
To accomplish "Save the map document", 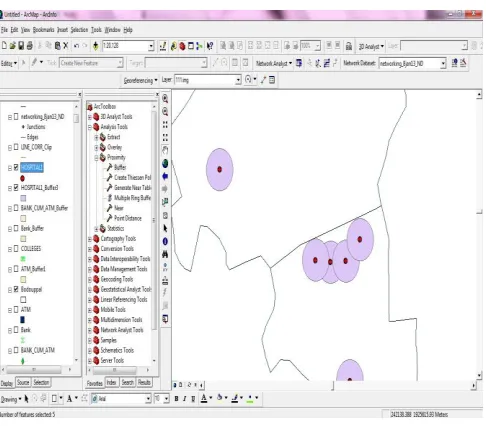I will [21, 46].
